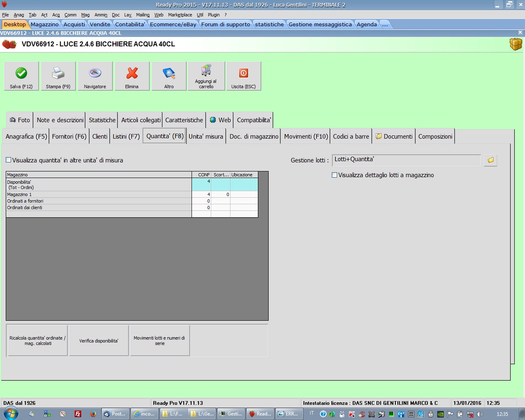Screen dimensions: 525x420
Task: Switch to the Contabilita' main tab
Action: coord(130,24)
